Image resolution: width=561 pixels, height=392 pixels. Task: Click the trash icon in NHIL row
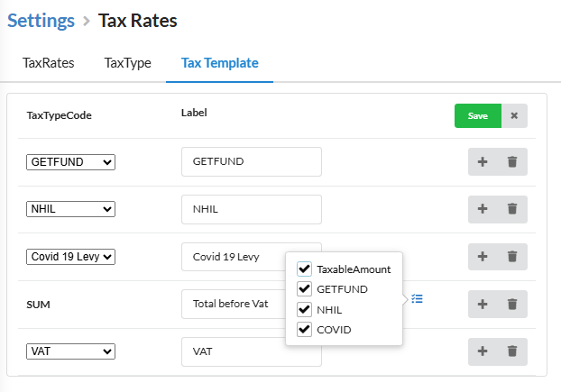coord(512,209)
